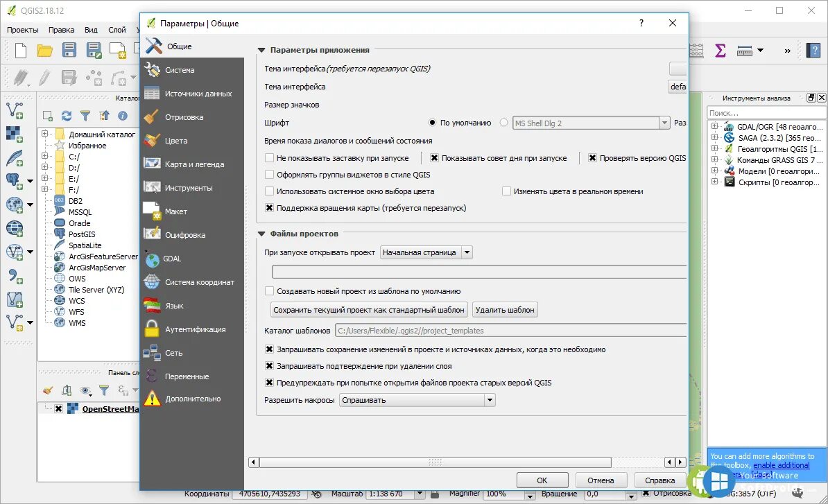
Task: Click the browser Refresh icon
Action: [x=67, y=116]
